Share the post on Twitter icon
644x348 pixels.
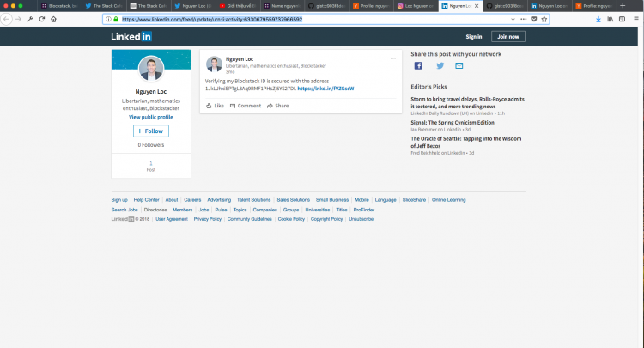tap(440, 66)
